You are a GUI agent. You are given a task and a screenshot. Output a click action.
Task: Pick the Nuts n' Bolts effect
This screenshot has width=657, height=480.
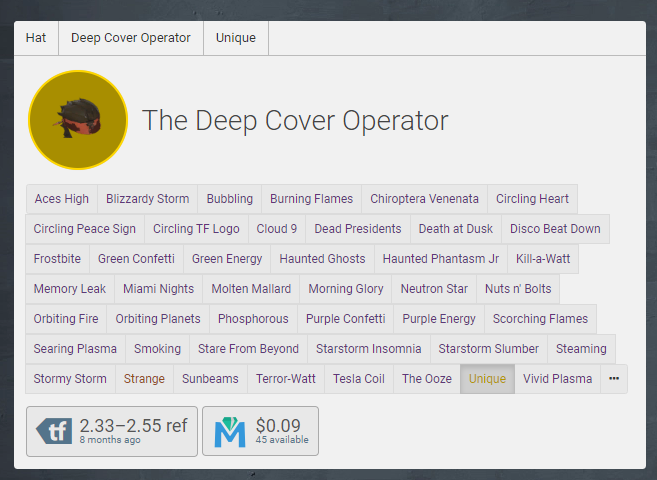(x=518, y=289)
